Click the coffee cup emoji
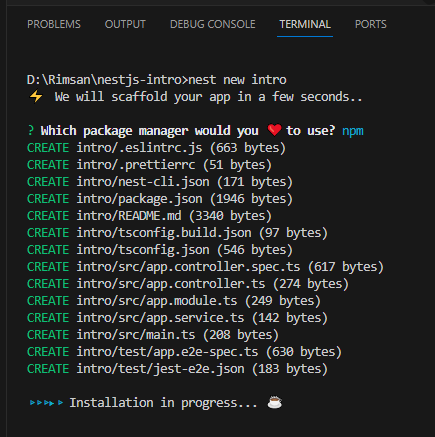The image size is (435, 437). (275, 402)
